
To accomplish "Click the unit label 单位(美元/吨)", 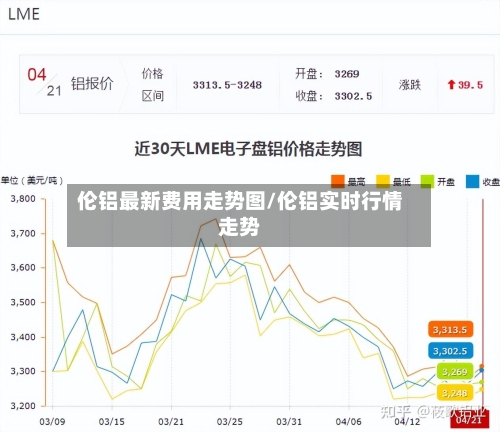I will click(32, 181).
